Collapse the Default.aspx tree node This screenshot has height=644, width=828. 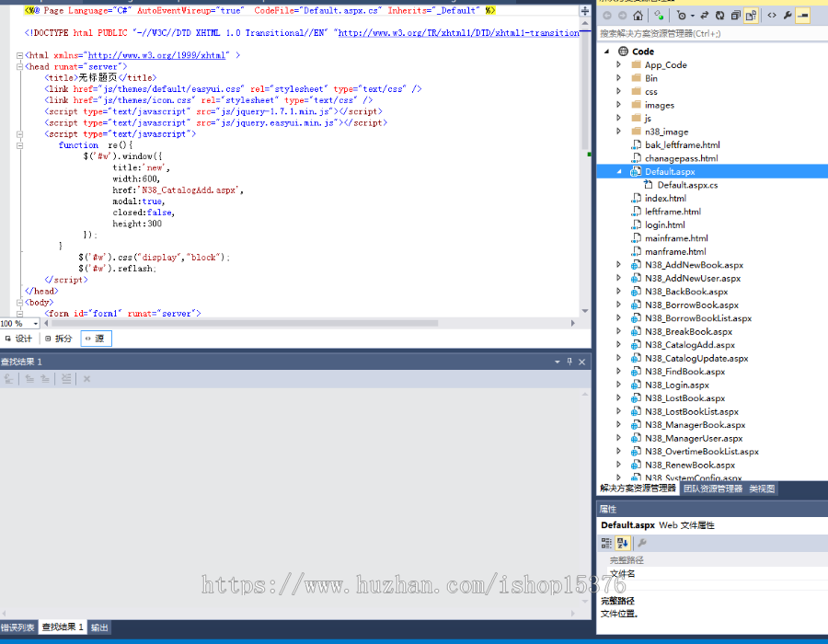click(x=619, y=171)
